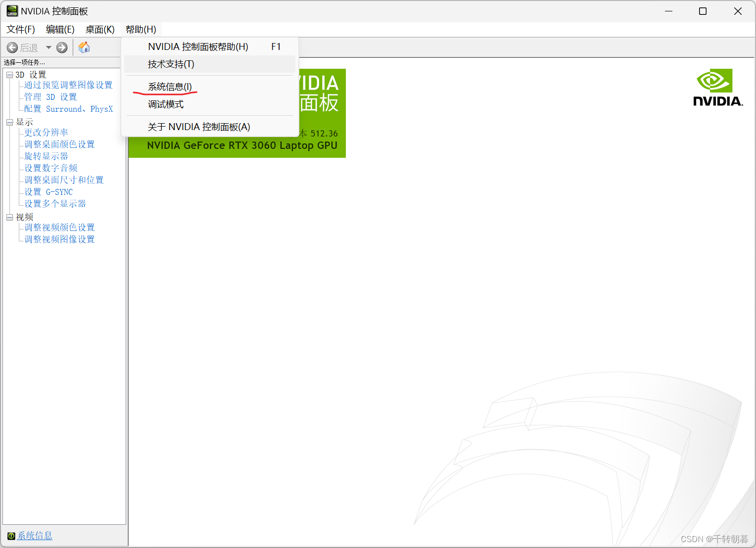Viewport: 756px width, 548px height.
Task: Click the forward arrow icon
Action: 62,48
